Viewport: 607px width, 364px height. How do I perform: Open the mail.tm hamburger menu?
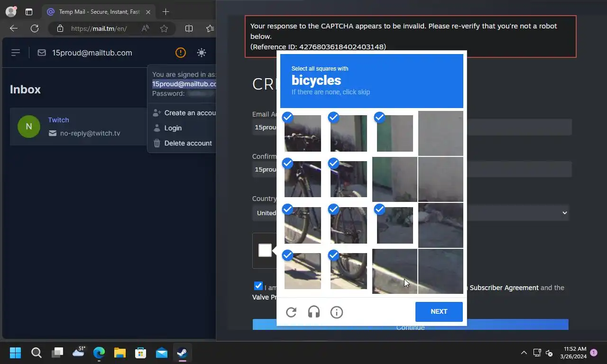coord(16,53)
